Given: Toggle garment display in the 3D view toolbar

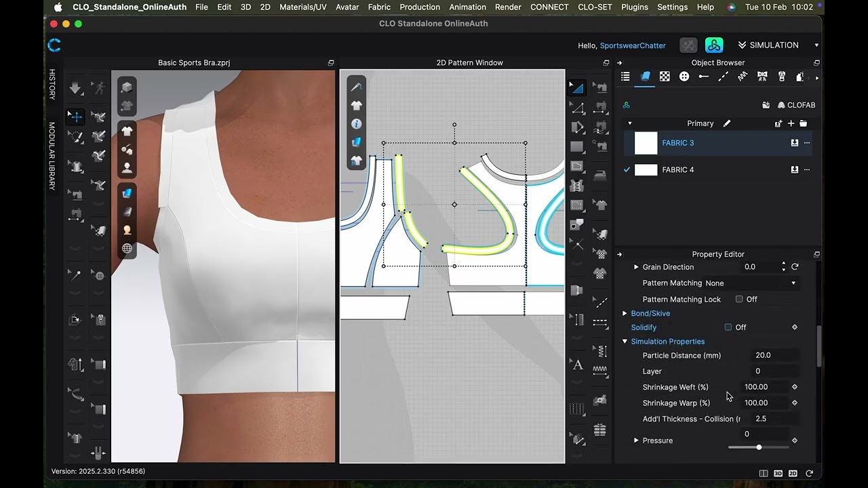Looking at the screenshot, I should tap(127, 131).
